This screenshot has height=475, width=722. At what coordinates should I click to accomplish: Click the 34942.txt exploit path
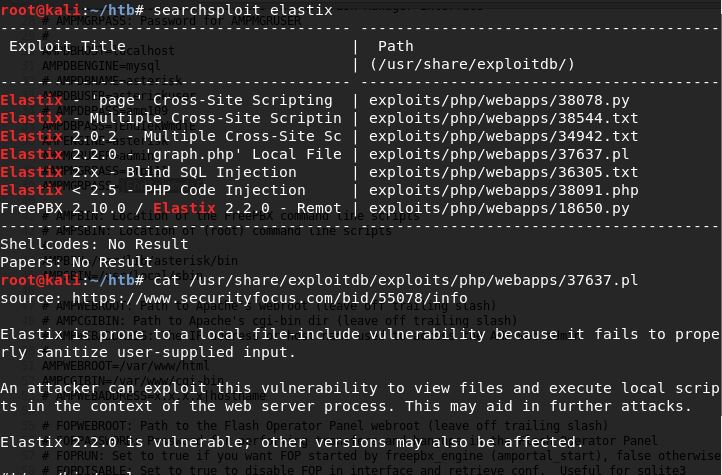pos(503,136)
